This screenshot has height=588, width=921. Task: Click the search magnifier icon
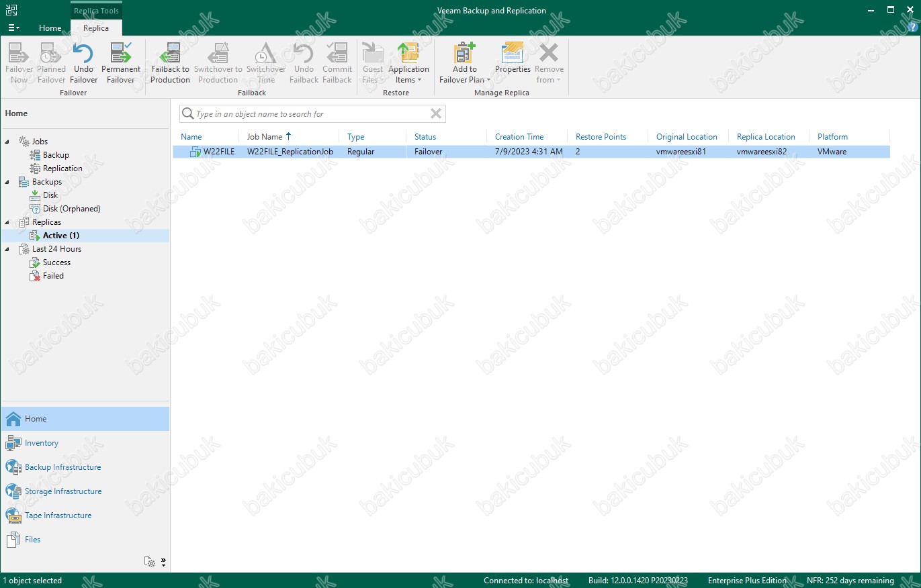tap(188, 114)
